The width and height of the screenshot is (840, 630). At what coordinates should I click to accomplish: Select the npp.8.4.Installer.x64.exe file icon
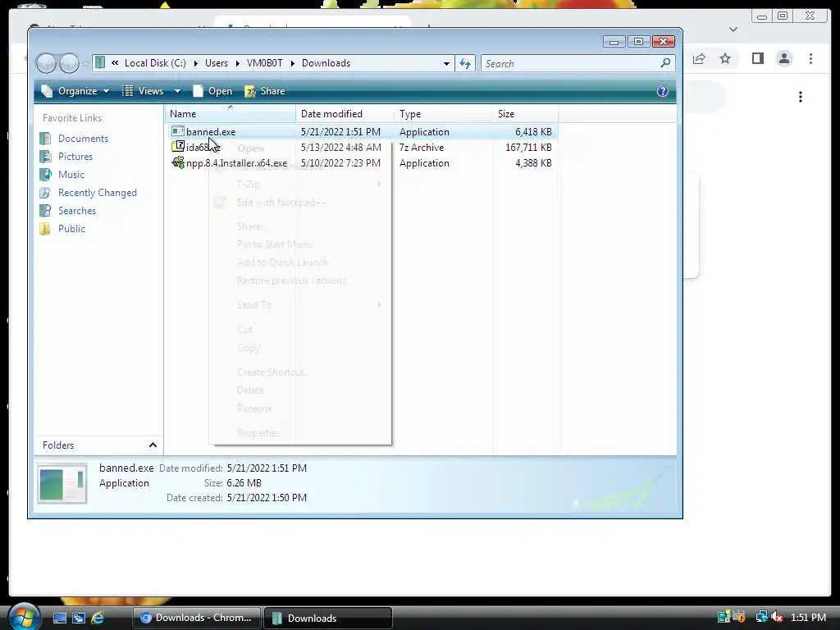pos(178,162)
